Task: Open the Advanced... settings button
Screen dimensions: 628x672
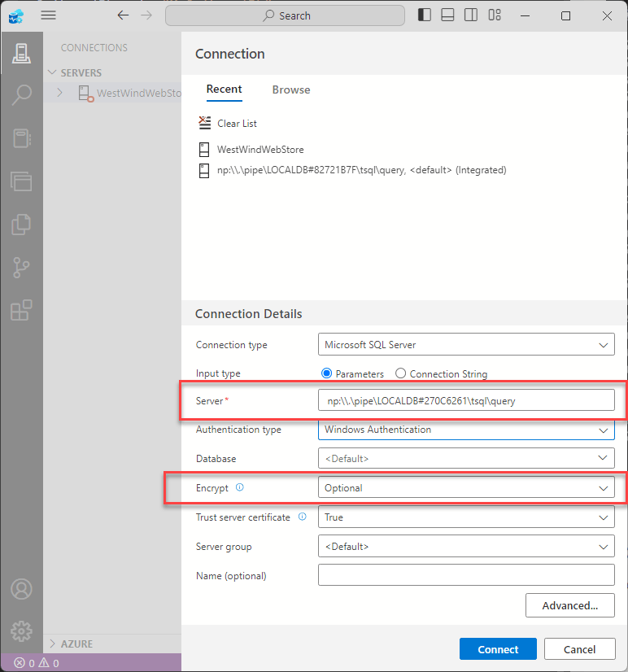Action: coord(569,605)
